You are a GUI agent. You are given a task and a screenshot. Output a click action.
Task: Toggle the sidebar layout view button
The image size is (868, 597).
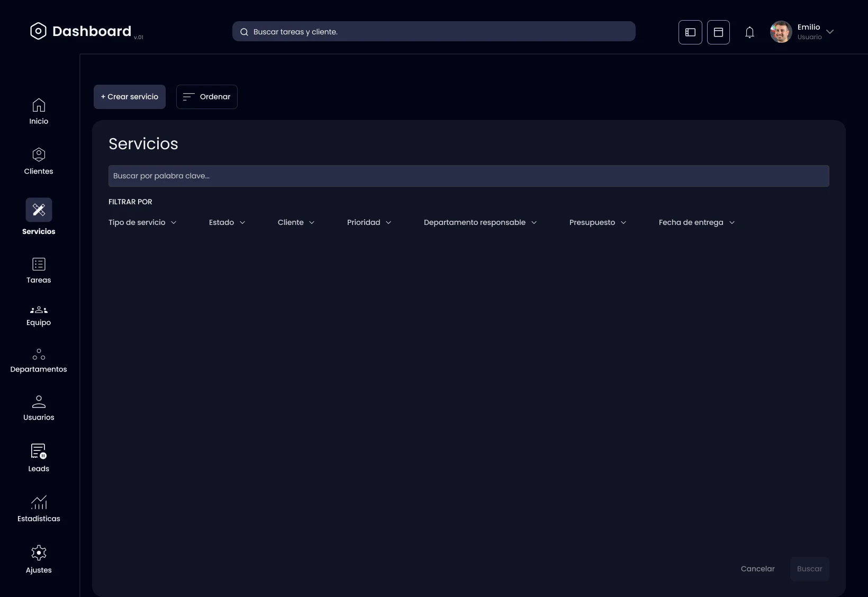690,32
